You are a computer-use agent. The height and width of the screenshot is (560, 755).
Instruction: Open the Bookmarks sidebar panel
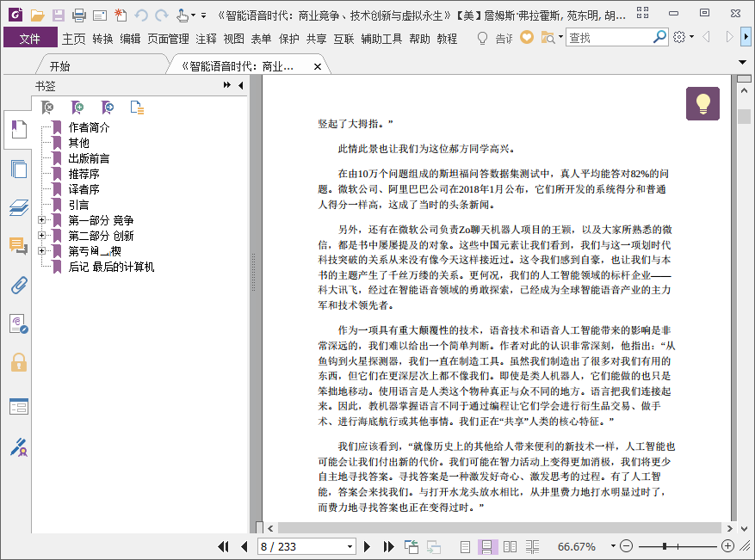click(18, 129)
